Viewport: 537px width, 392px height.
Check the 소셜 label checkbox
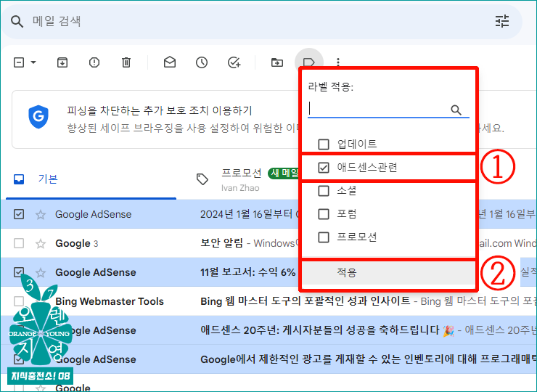point(324,191)
